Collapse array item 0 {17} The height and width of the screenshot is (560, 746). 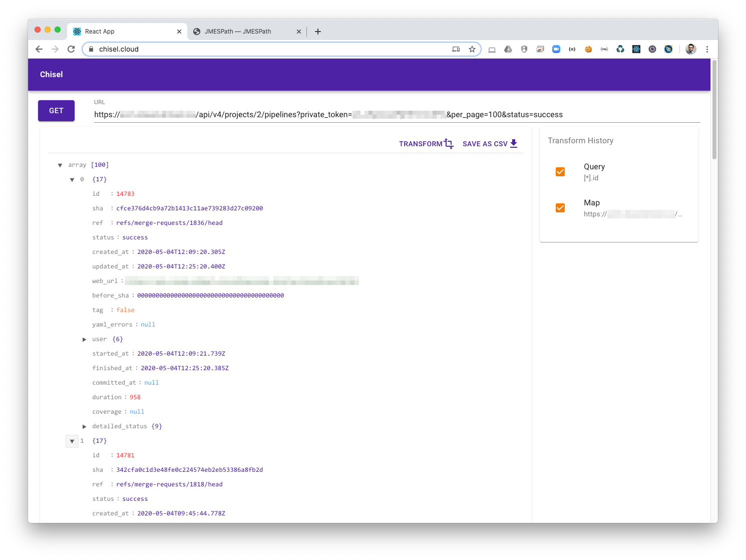click(x=72, y=180)
